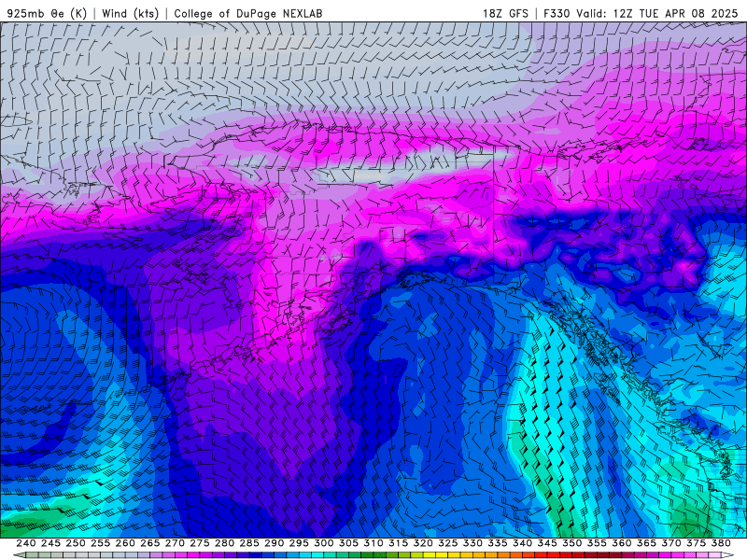Click the 240 color scale label
Viewport: 747px width, 560px height.
coord(26,543)
